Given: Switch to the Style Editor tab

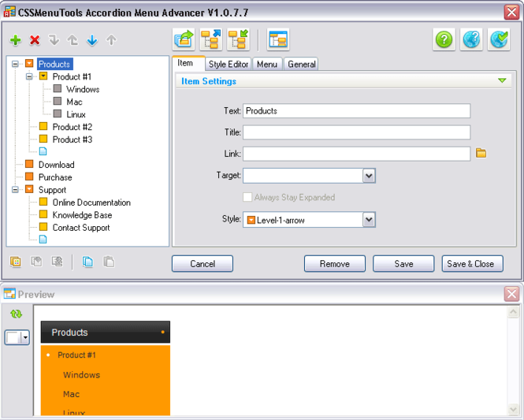Looking at the screenshot, I should click(x=229, y=64).
